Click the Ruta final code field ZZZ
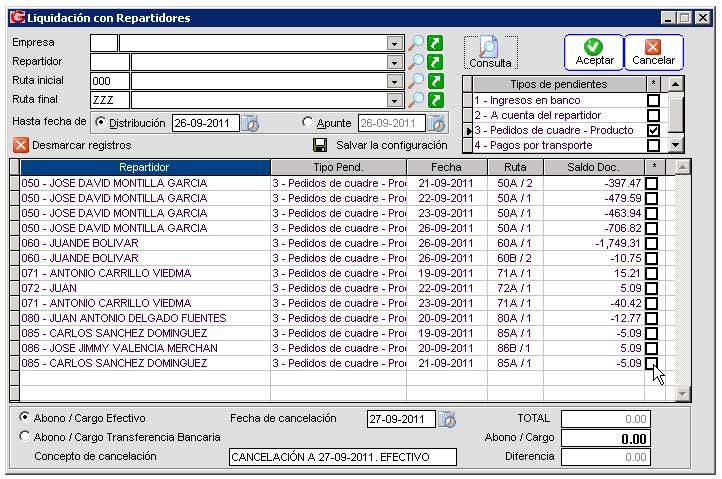The image size is (722, 479). tap(110, 100)
